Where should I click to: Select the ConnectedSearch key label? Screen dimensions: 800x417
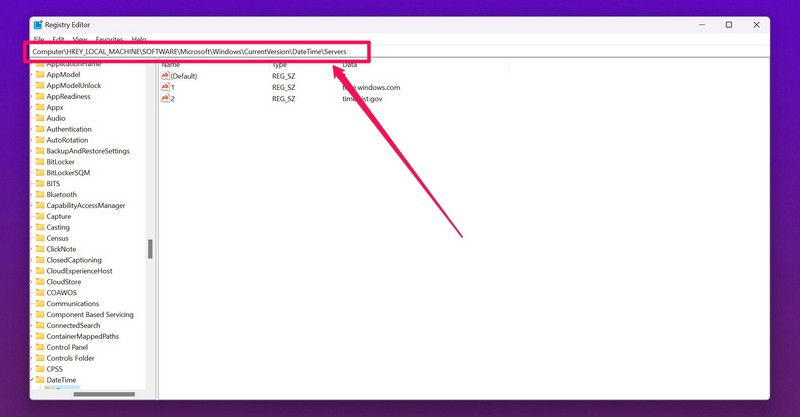click(x=73, y=325)
